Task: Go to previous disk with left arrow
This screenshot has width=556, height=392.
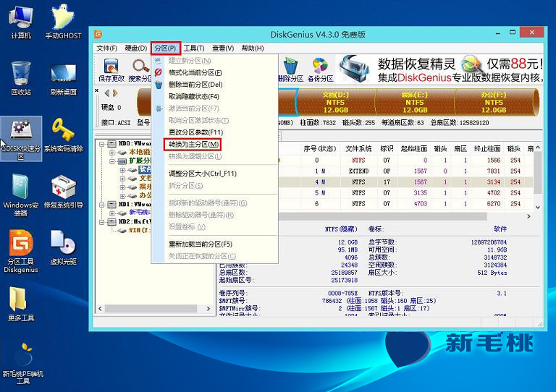Action: tap(107, 93)
